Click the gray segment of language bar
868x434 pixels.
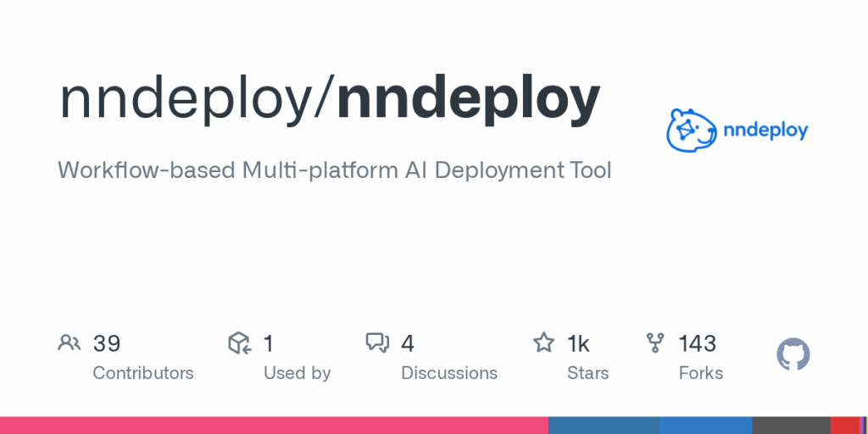[x=791, y=426]
